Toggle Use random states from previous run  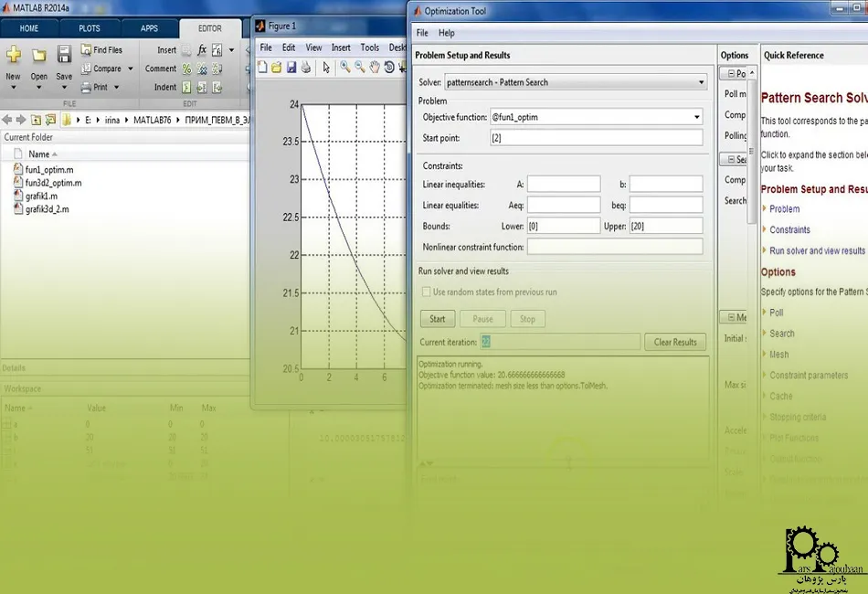pyautogui.click(x=427, y=292)
